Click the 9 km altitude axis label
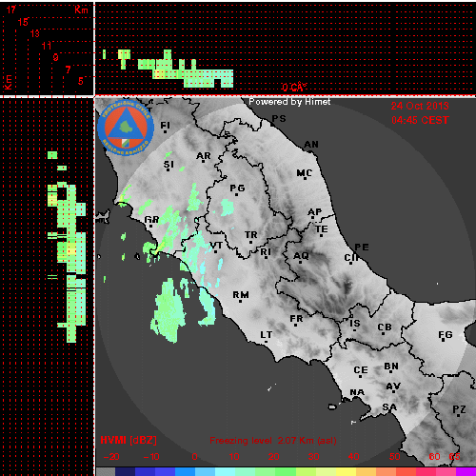Screen dimensions: 476x476 [55, 57]
